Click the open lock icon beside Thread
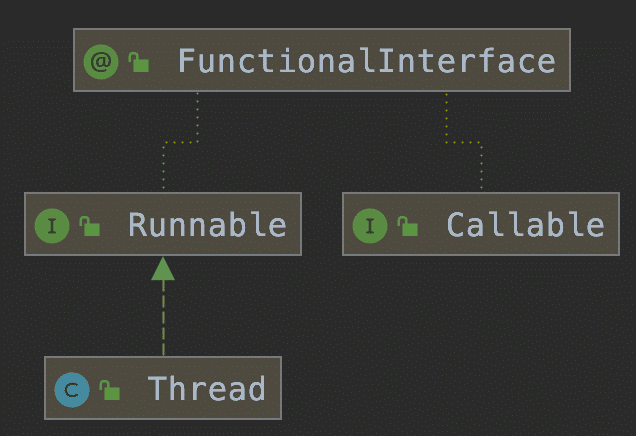636x436 pixels. (x=110, y=390)
